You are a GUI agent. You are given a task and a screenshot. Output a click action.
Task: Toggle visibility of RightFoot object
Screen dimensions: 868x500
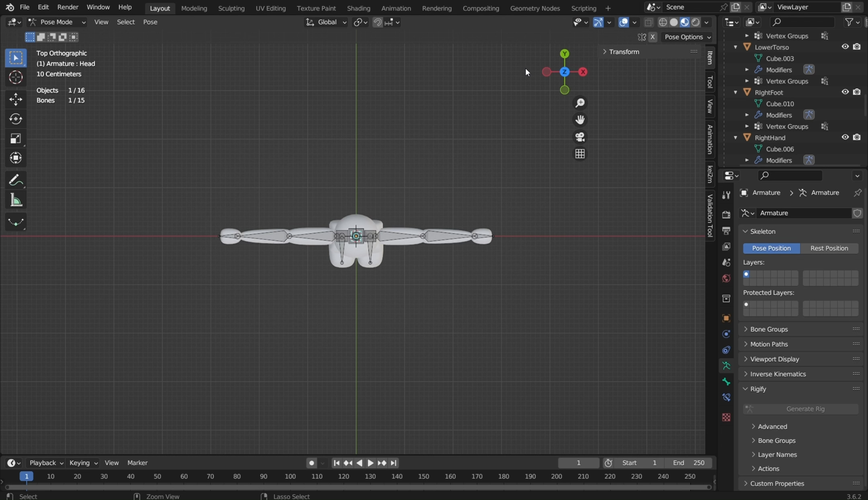(x=845, y=92)
